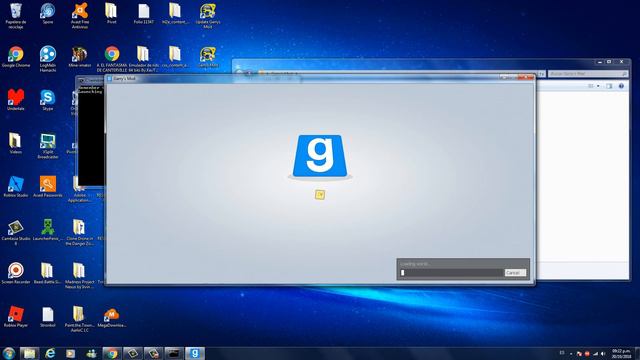640x360 pixels.
Task: Click the large blue Garry's Mod logo
Action: tap(320, 157)
